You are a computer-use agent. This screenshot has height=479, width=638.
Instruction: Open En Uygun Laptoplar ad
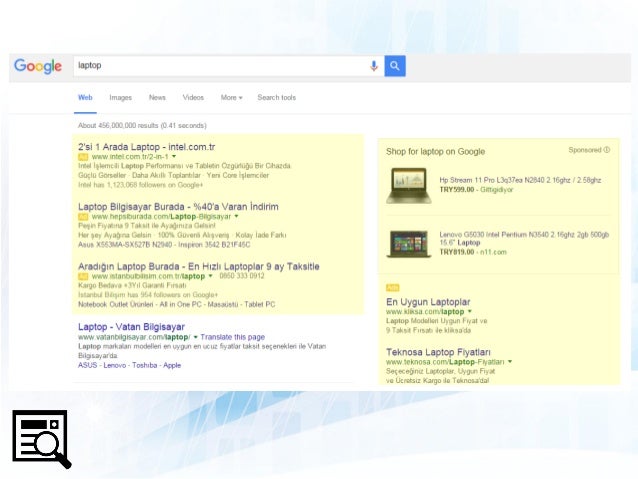point(428,302)
